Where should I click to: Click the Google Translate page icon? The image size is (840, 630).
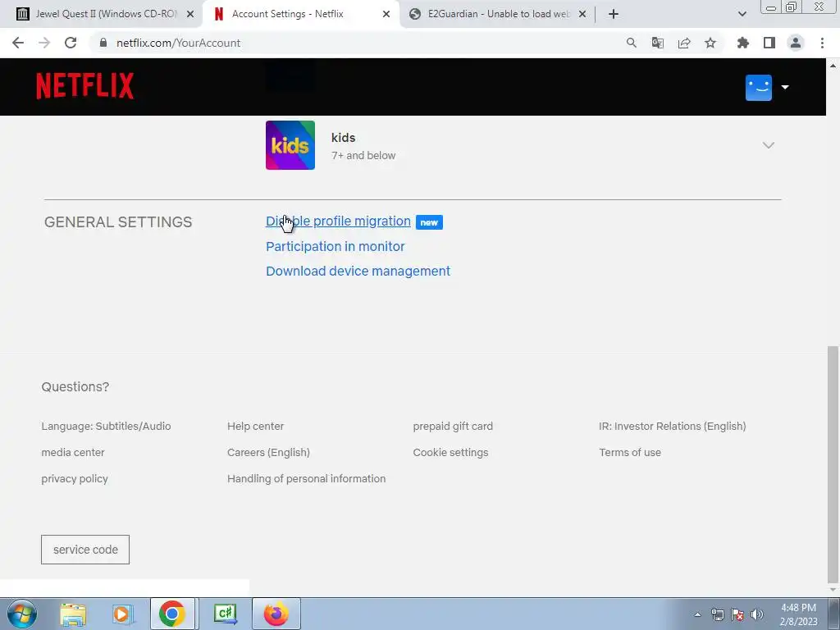click(657, 43)
